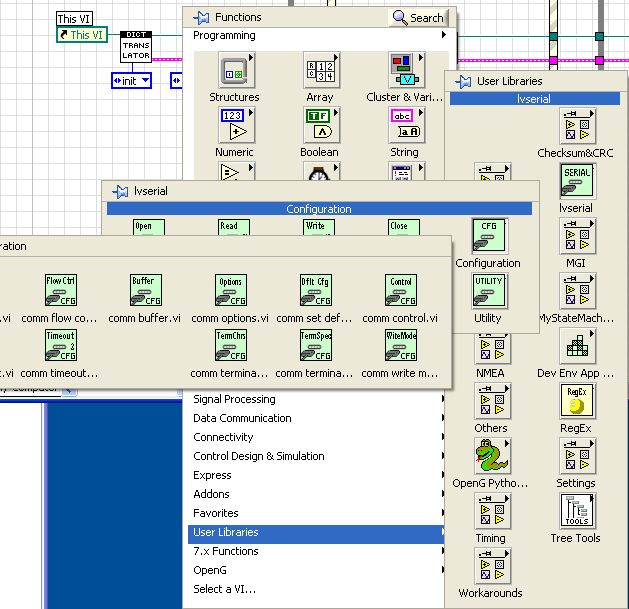629x609 pixels.
Task: Open the Checksum&CRC library icon
Action: (x=578, y=126)
